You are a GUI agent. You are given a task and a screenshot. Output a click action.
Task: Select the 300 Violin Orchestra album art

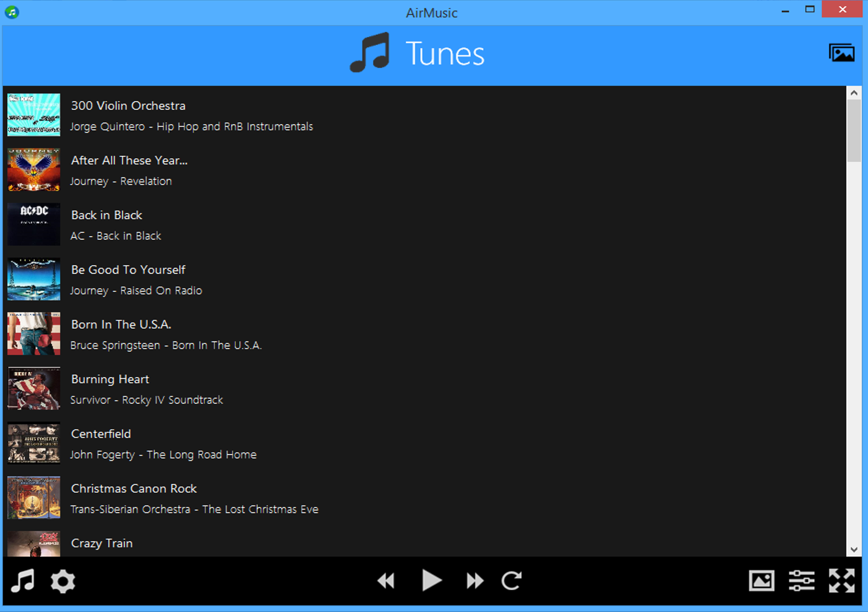click(x=34, y=115)
